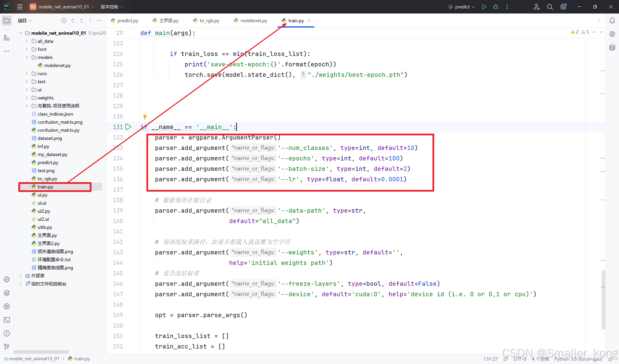Run the predict configuration
Screen dimensions: 619x364
[x=484, y=7]
